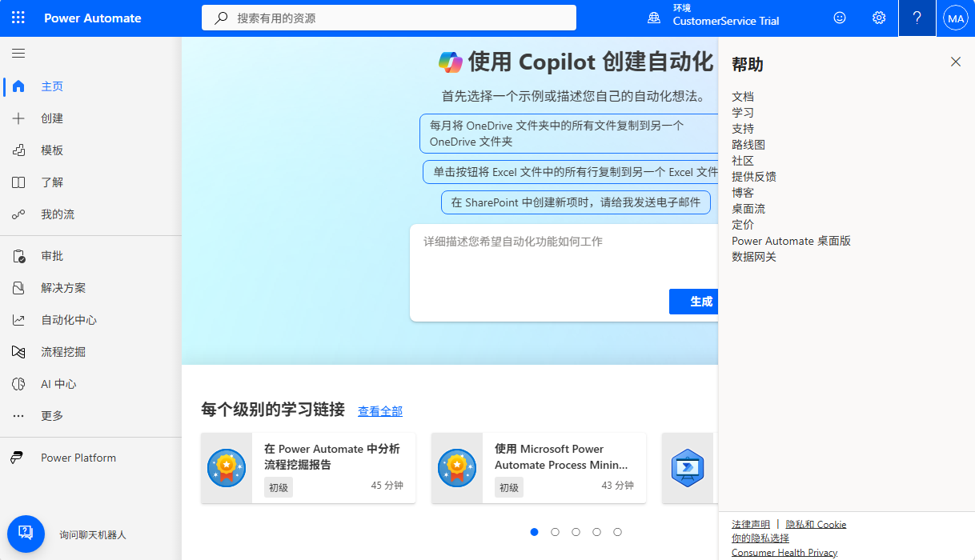The width and height of the screenshot is (975, 560).
Task: Collapse the left navigation hamburger menu
Action: (18, 54)
